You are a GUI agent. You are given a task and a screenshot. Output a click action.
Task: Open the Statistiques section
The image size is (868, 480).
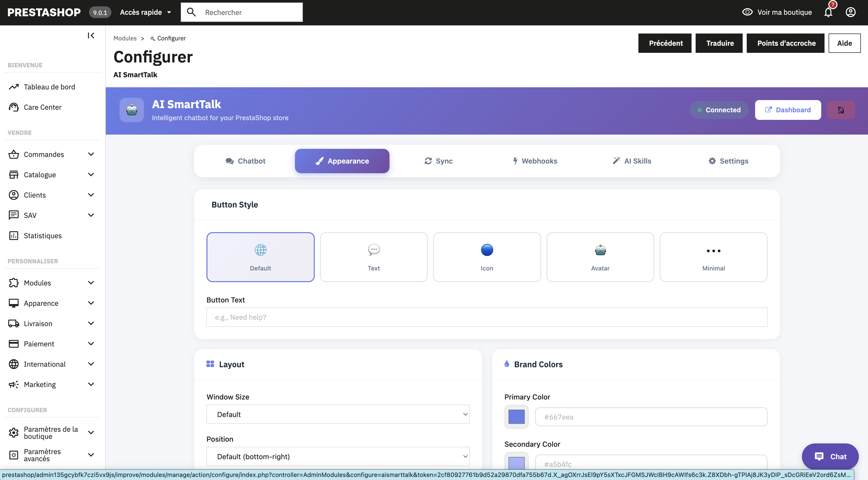42,235
